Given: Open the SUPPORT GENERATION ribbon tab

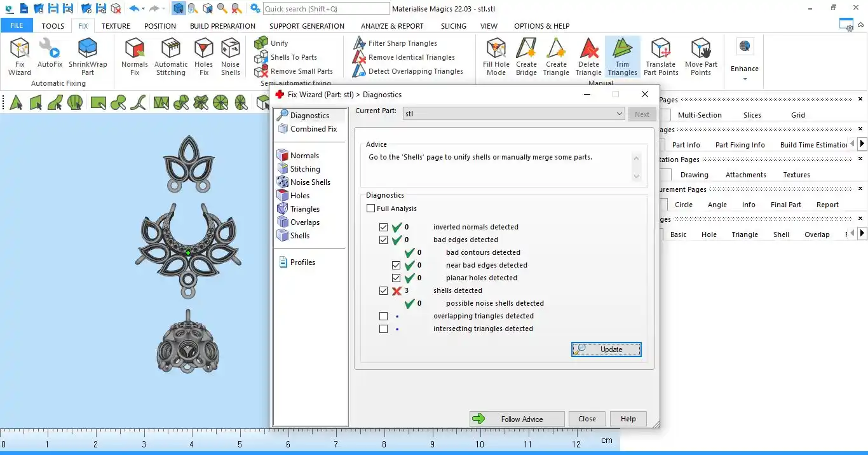Looking at the screenshot, I should tap(307, 26).
